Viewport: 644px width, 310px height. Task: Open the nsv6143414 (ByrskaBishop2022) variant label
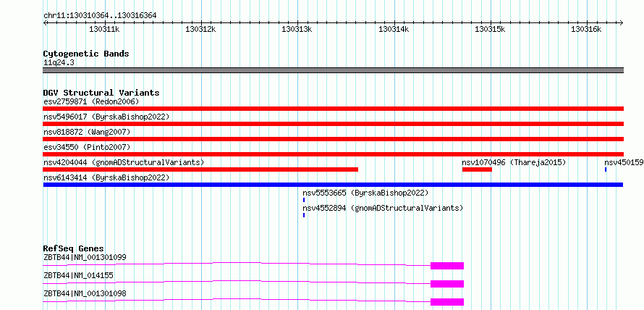click(x=106, y=177)
